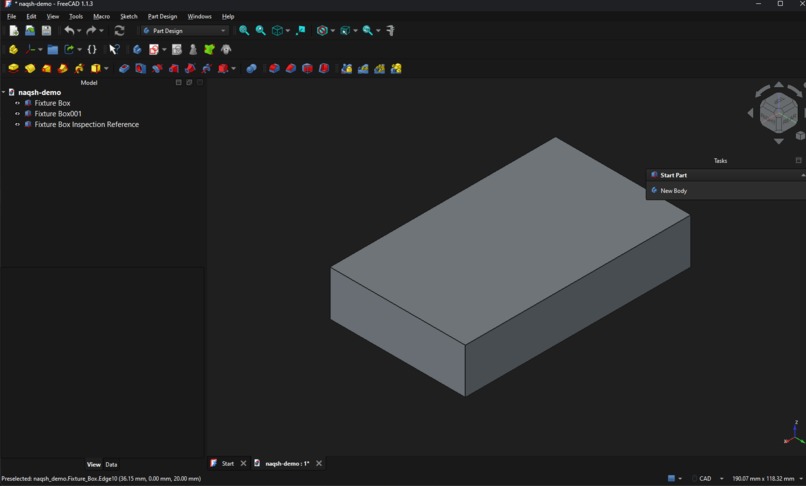The width and height of the screenshot is (806, 486).
Task: Select Fixture Box Inspection Reference item
Action: point(86,124)
